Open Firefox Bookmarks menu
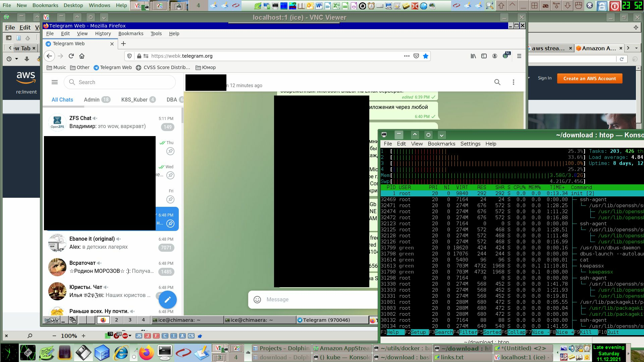644x362 pixels. [x=131, y=34]
